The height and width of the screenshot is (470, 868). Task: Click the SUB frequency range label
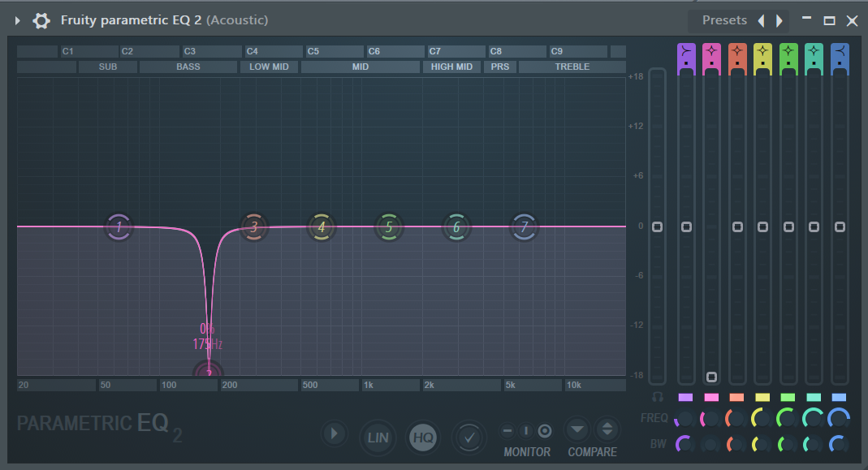(x=108, y=67)
